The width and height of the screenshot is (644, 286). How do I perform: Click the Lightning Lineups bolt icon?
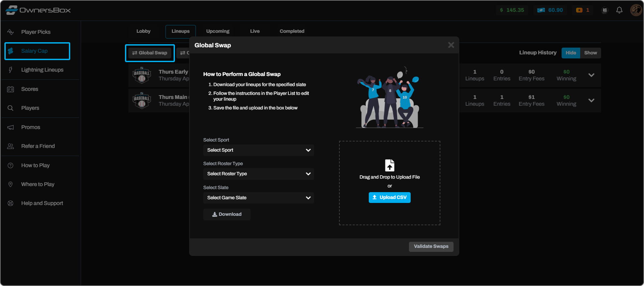(10, 70)
